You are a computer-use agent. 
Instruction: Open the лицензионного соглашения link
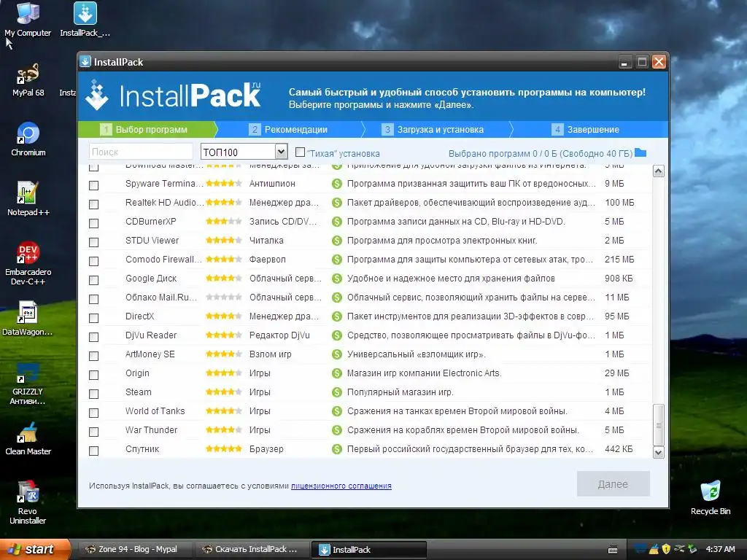tap(341, 486)
